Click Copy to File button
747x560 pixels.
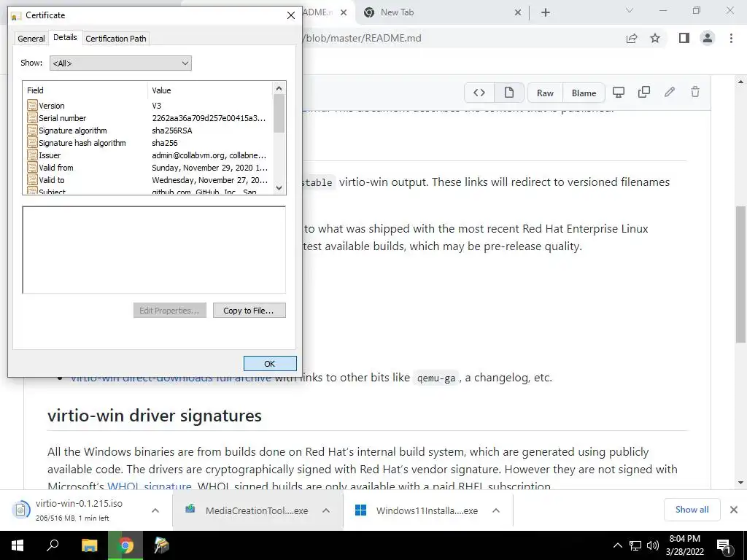[x=249, y=311]
